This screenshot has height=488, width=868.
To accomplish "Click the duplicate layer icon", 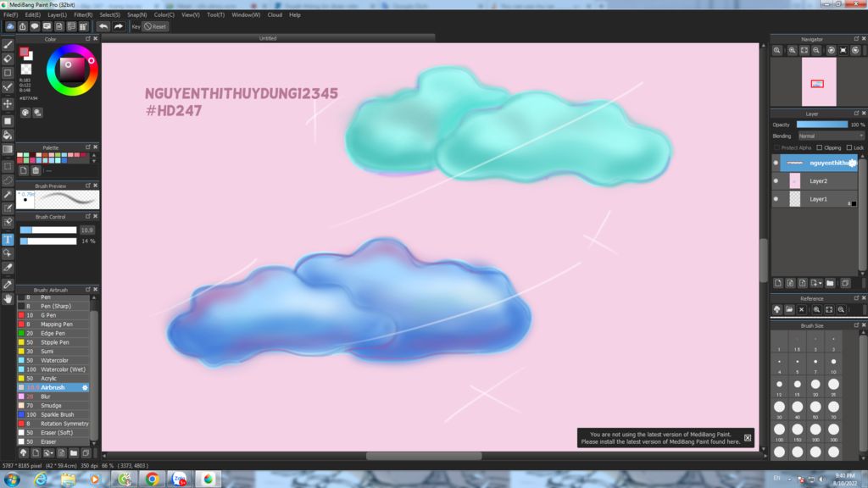I will pos(845,283).
